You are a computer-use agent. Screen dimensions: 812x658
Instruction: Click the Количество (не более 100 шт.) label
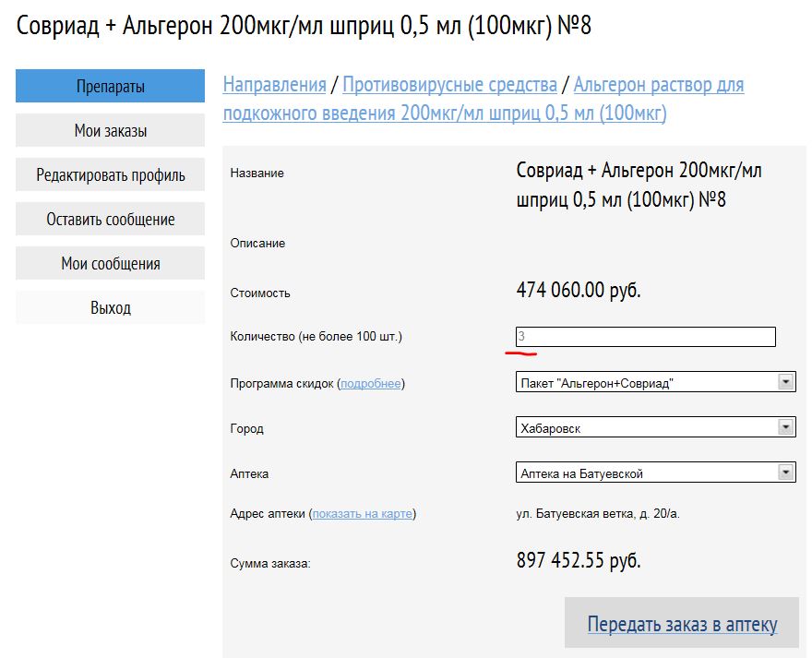point(316,336)
